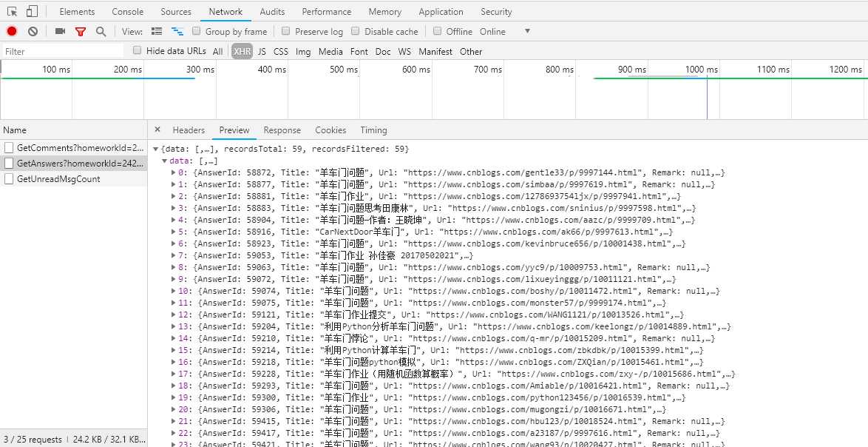
Task: Check Disable cache option
Action: [356, 31]
